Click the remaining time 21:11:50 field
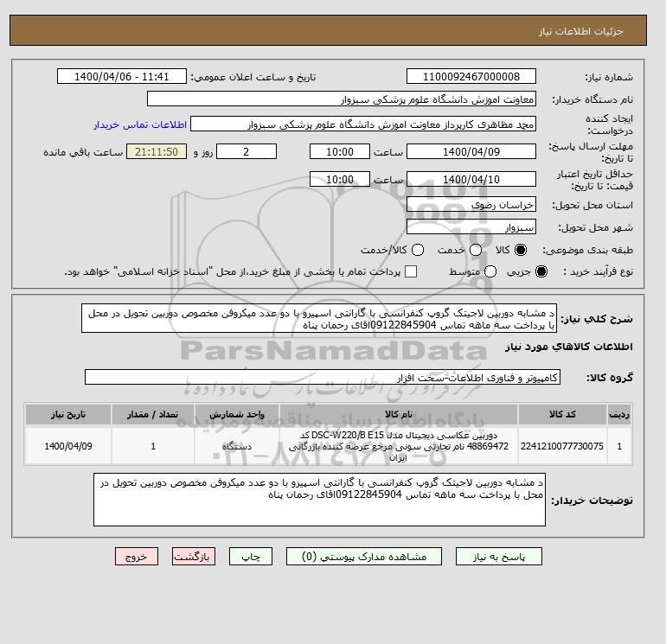This screenshot has height=644, width=666. [157, 151]
